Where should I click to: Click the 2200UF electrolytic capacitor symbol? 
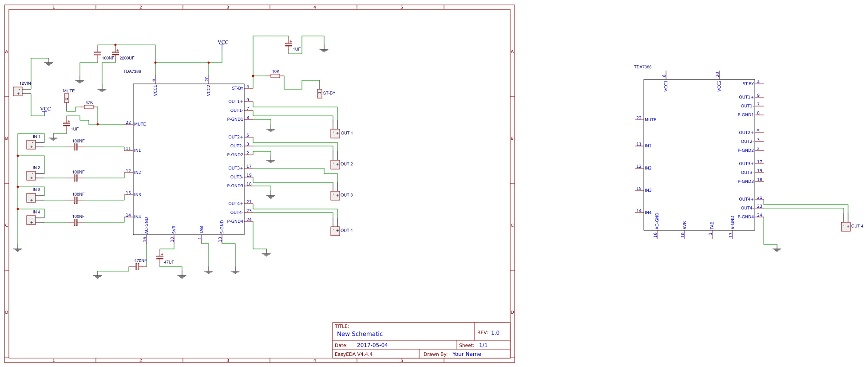tap(115, 53)
